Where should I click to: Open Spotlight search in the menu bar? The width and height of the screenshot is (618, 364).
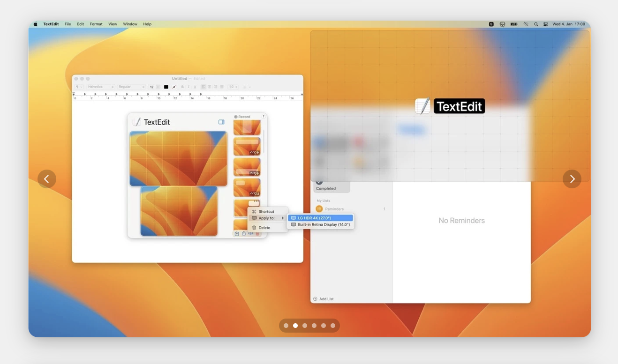(536, 24)
